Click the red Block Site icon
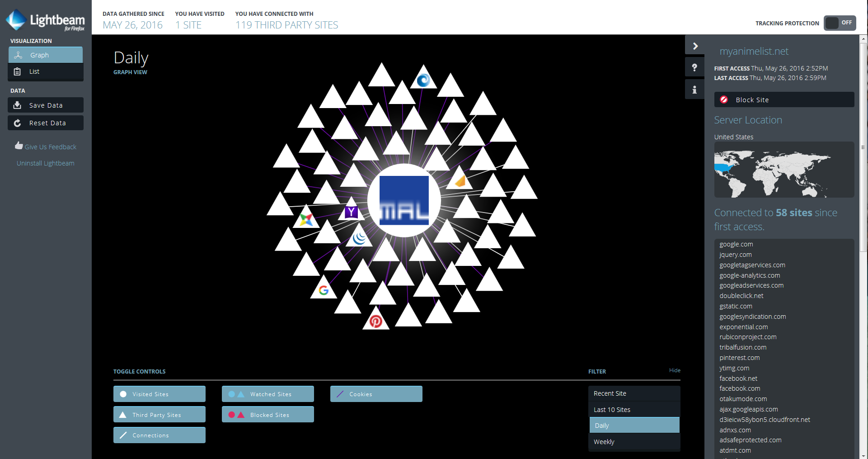Screen dimensions: 868x459 coord(724,99)
